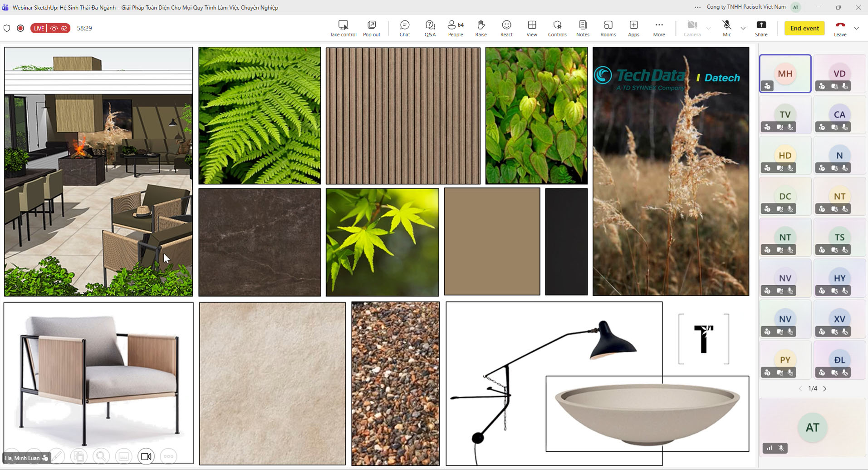Viewport: 868px width, 470px height.
Task: Expand the Mic options dropdown arrow
Action: pos(743,28)
